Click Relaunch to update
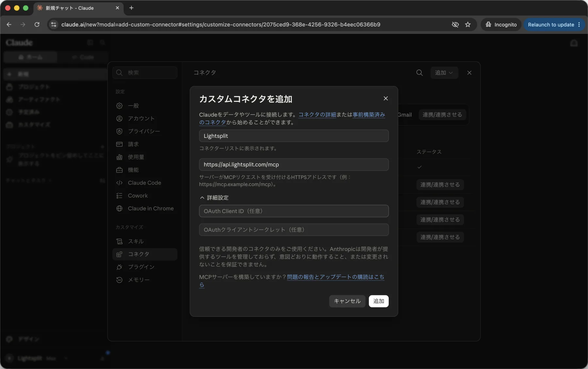This screenshot has height=369, width=588. click(x=551, y=24)
